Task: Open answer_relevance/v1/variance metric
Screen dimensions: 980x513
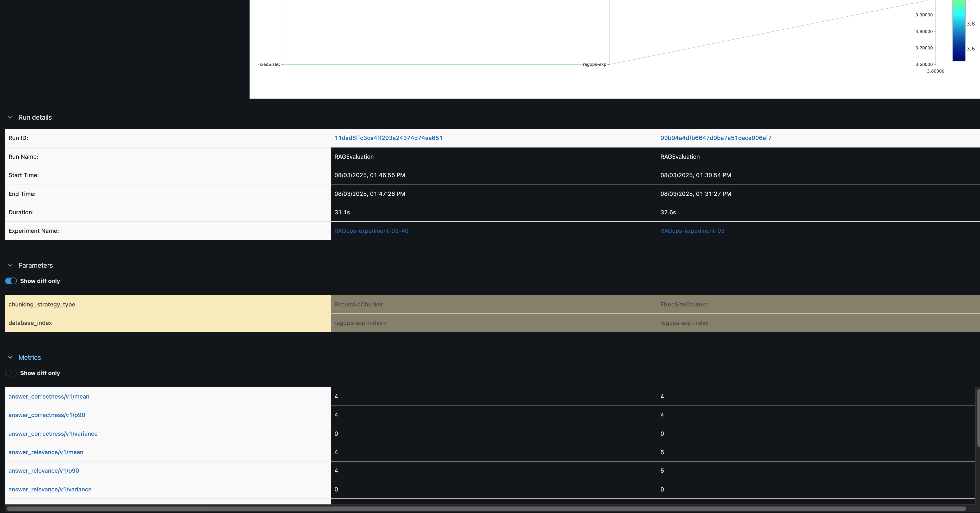Action: coord(50,489)
